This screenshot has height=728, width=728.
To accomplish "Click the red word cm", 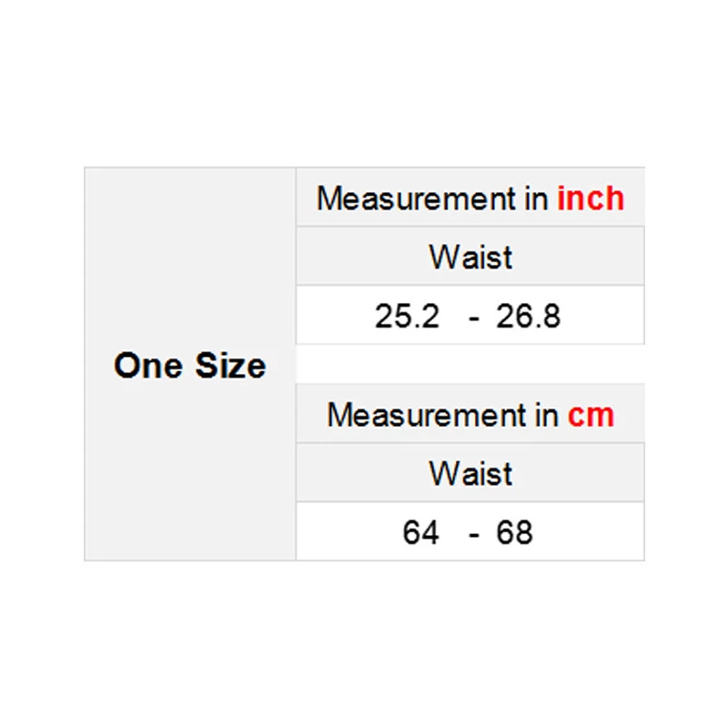I will pyautogui.click(x=591, y=416).
